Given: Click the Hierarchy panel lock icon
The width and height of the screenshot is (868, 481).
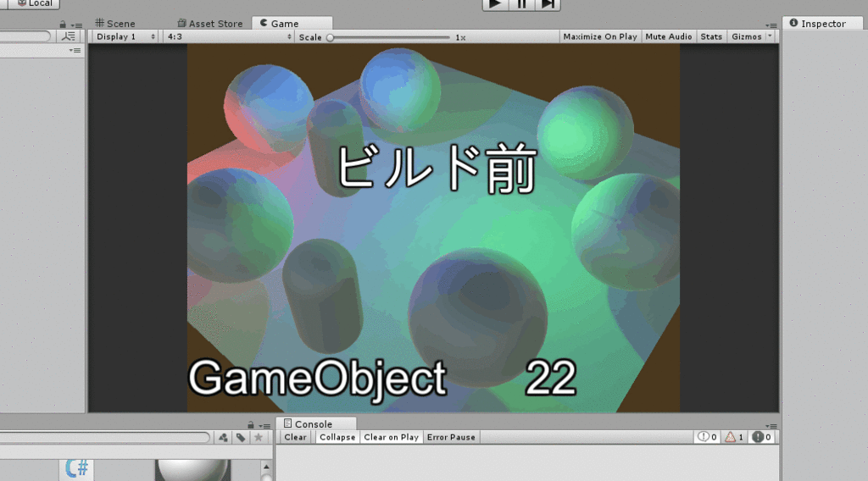Looking at the screenshot, I should click(63, 25).
